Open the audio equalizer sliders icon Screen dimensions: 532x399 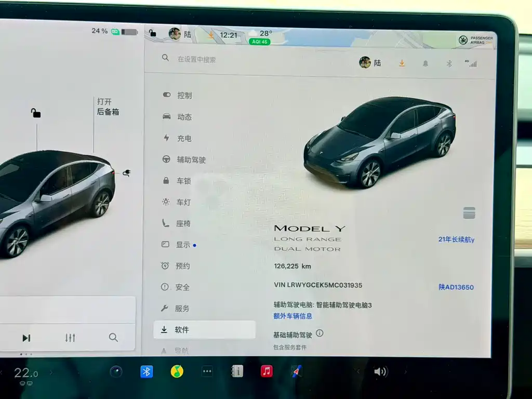point(70,338)
